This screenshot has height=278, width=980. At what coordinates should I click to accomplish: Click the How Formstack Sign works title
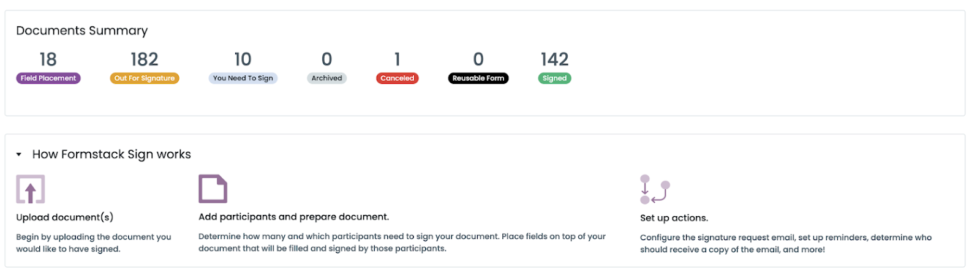111,154
